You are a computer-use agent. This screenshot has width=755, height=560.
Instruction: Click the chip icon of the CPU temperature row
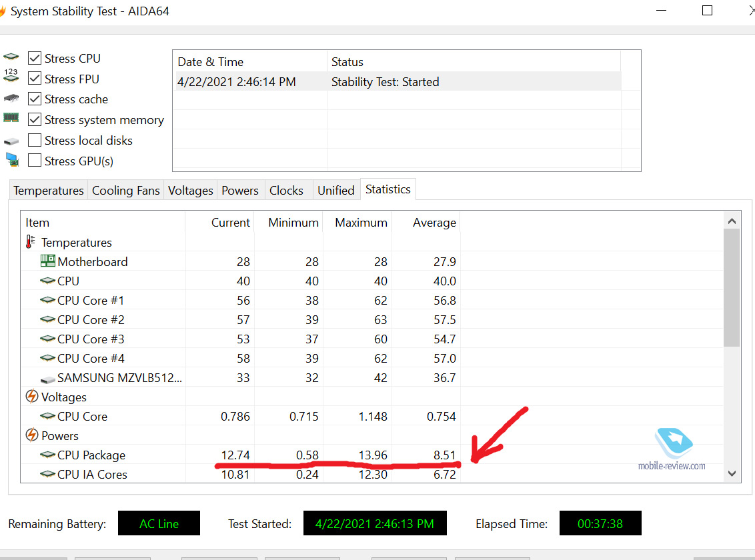click(x=47, y=281)
